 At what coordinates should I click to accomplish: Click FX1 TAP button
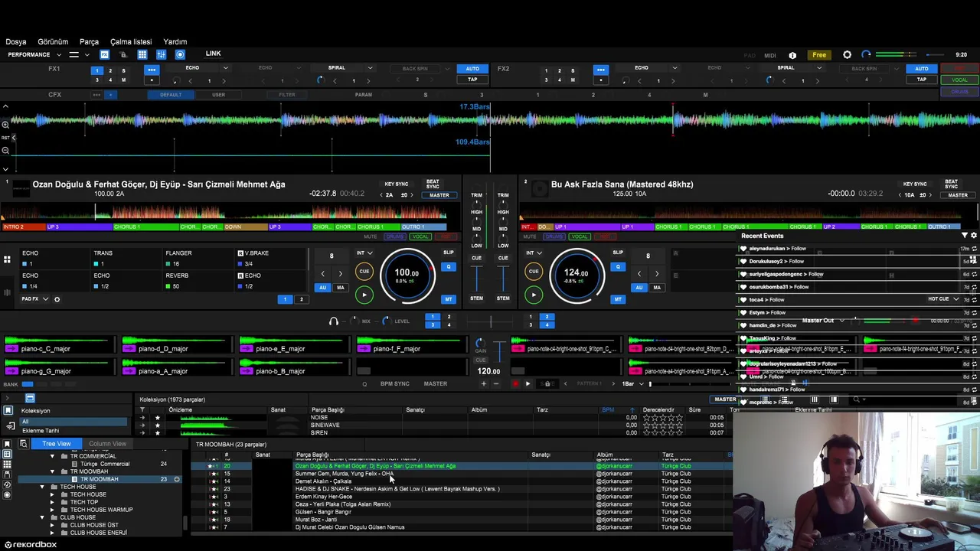point(472,80)
